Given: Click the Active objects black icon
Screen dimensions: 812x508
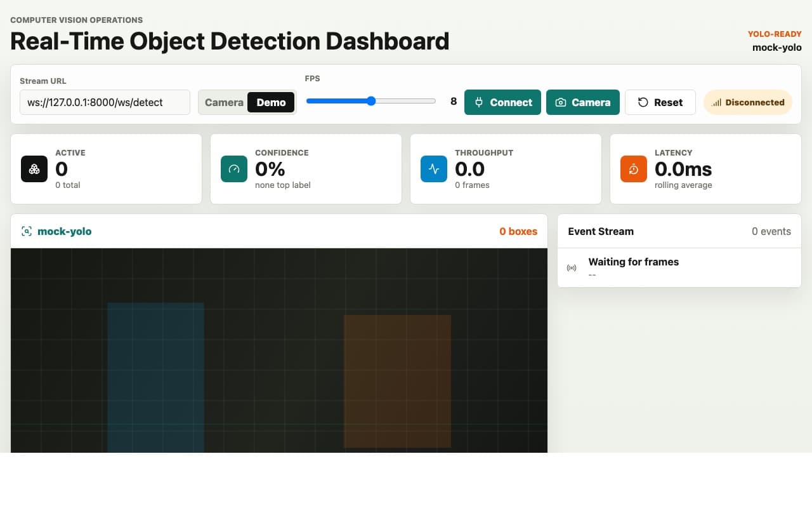Looking at the screenshot, I should point(34,169).
